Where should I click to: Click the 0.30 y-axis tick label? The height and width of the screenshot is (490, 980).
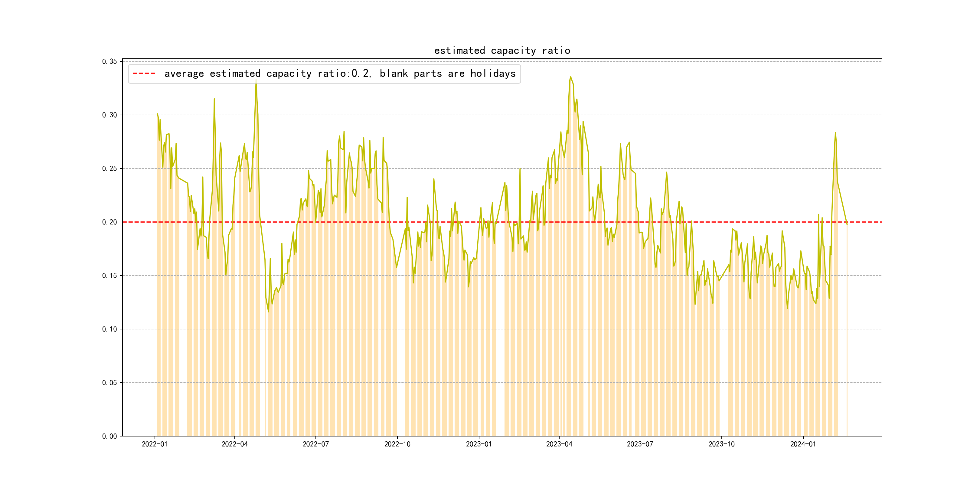coord(109,115)
